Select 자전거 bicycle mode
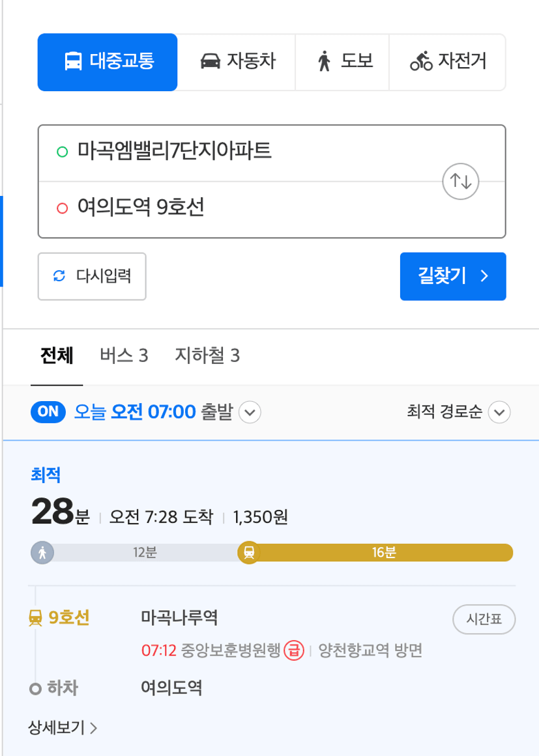 coord(447,63)
